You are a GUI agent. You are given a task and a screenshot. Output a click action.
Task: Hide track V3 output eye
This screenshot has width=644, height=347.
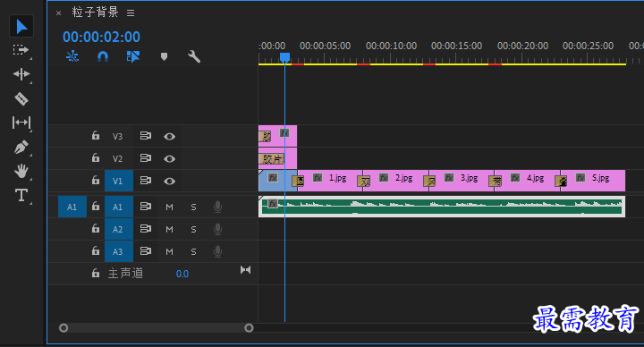169,136
